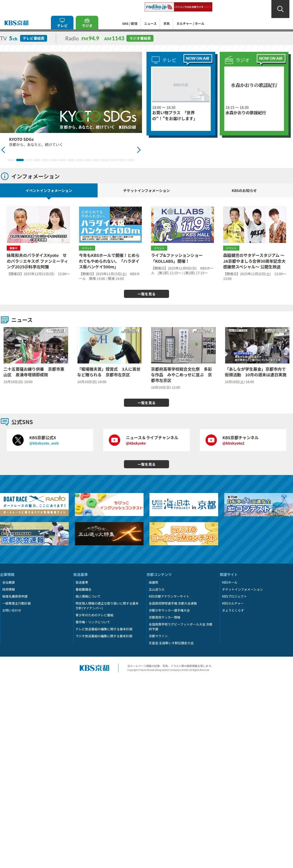Image resolution: width=293 pixels, height=868 pixels.
Task: Click YouTube icon for ニュース＆ライブチャンネル
Action: click(x=114, y=440)
